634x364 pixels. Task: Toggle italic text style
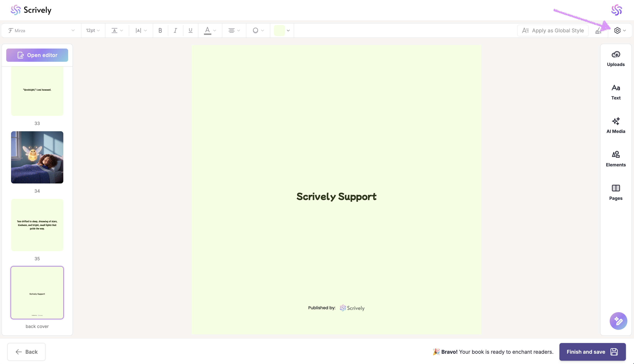click(175, 31)
